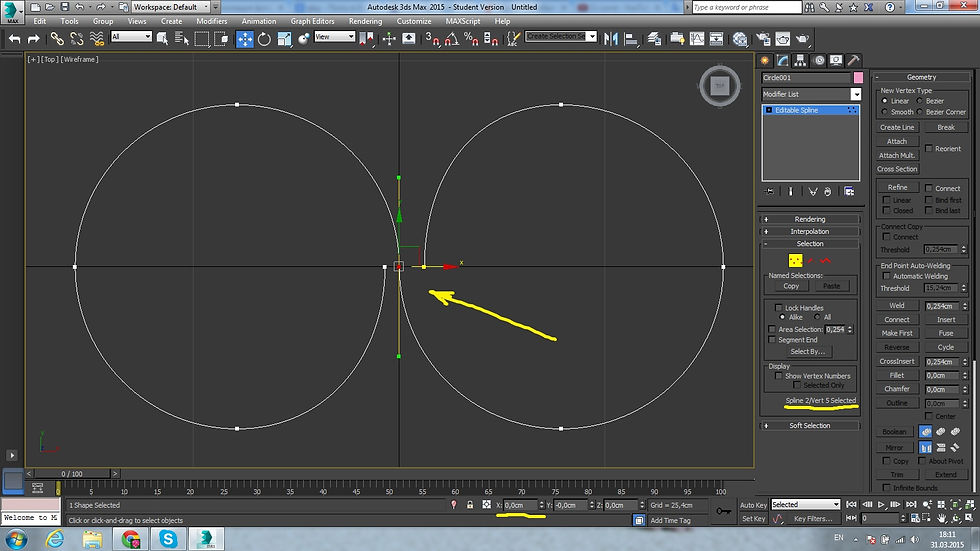This screenshot has width=980, height=551.
Task: Switch to the Motion command panel tab
Action: [x=819, y=61]
